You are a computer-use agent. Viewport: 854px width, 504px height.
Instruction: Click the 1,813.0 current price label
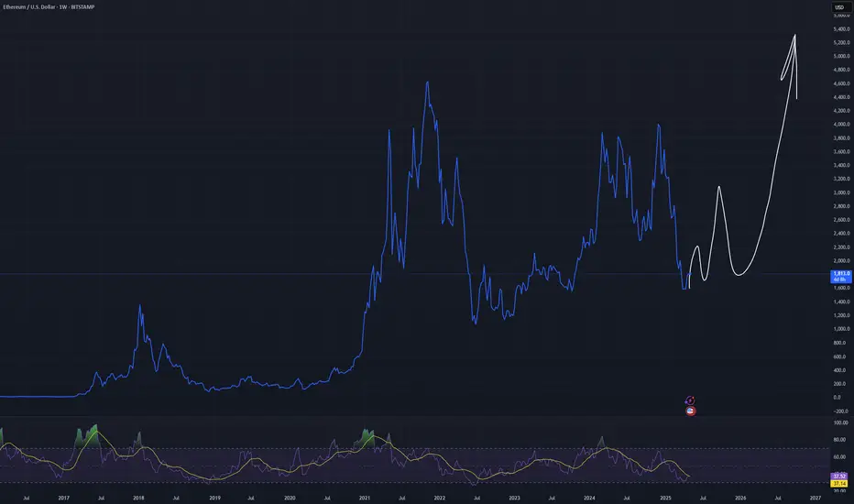(839, 276)
